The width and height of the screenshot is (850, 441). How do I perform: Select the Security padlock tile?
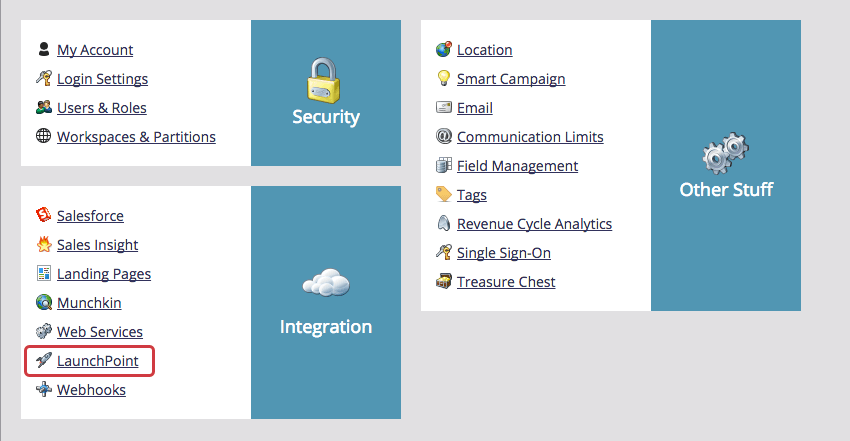coord(326,93)
